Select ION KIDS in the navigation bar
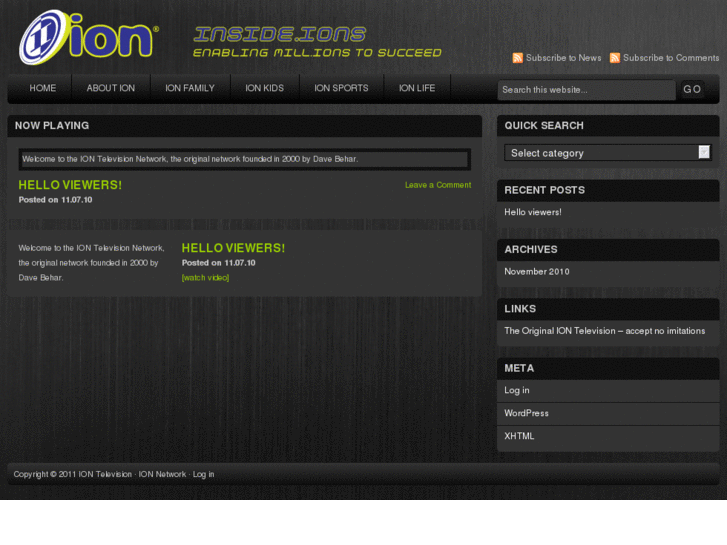 264,88
